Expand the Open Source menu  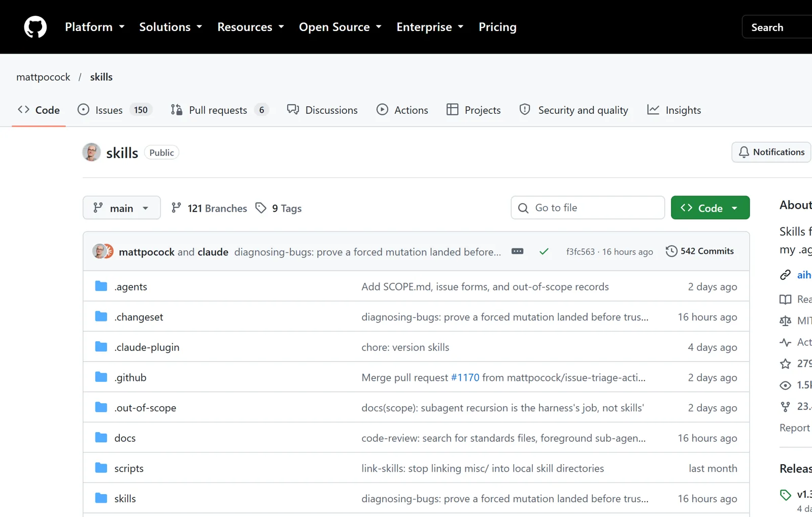point(341,27)
